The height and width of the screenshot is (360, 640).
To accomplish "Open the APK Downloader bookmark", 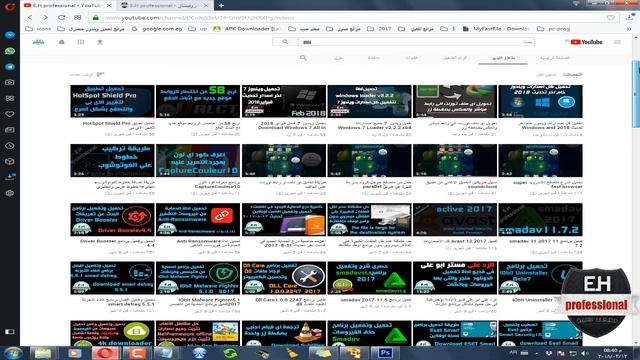I will tap(247, 29).
